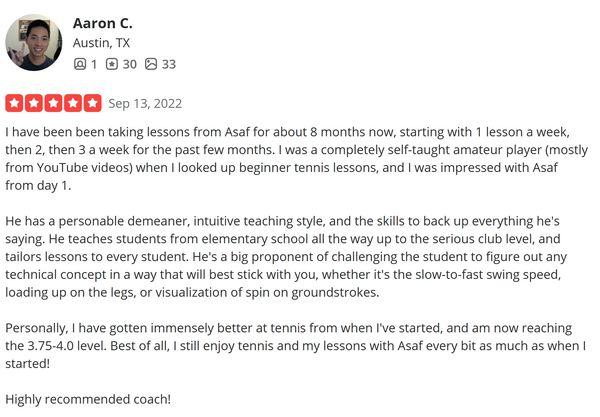Click the fourth red rating star
The image size is (600, 417).
(x=73, y=103)
